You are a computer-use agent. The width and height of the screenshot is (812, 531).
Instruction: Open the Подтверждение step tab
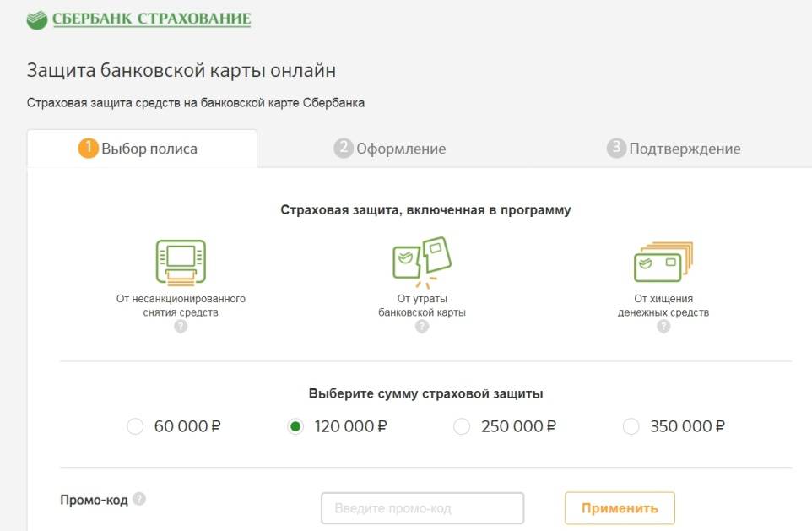[674, 149]
